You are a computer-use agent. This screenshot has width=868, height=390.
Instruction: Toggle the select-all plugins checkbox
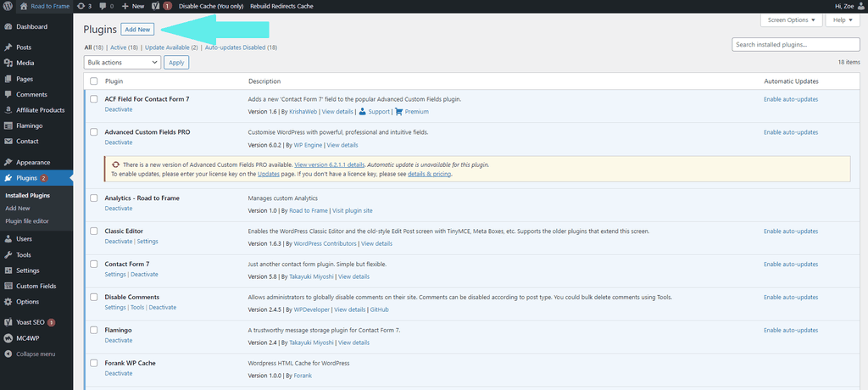coord(94,81)
